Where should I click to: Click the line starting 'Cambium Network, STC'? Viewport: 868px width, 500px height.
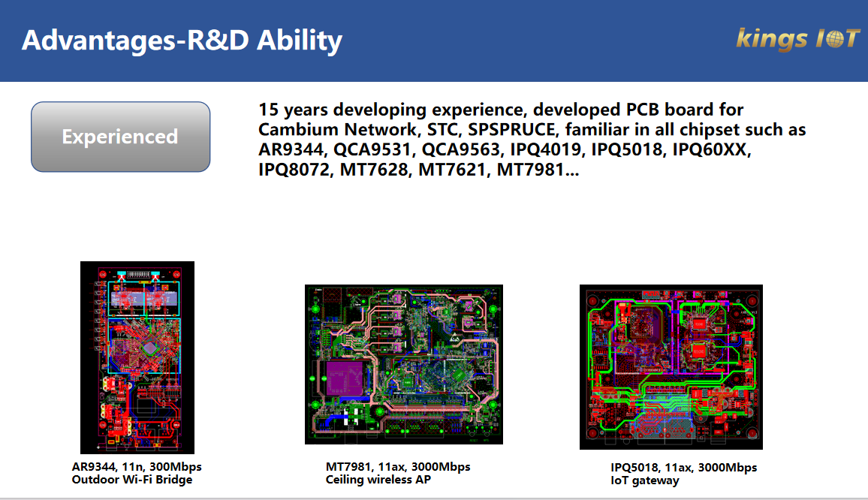532,130
